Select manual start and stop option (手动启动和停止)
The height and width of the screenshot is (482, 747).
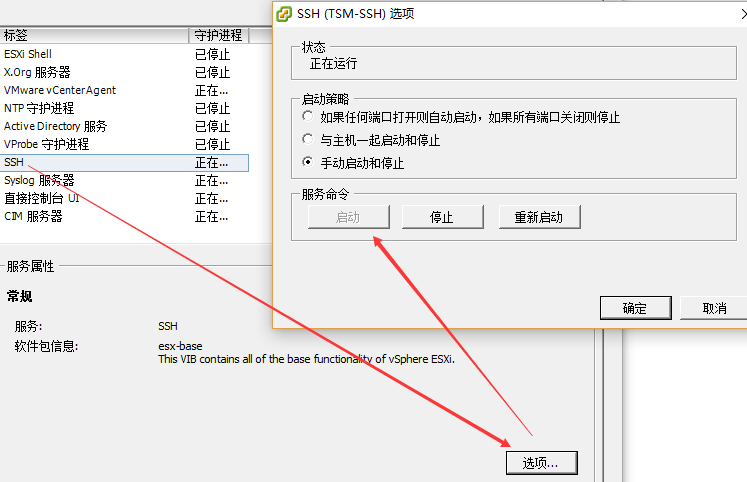coord(308,163)
